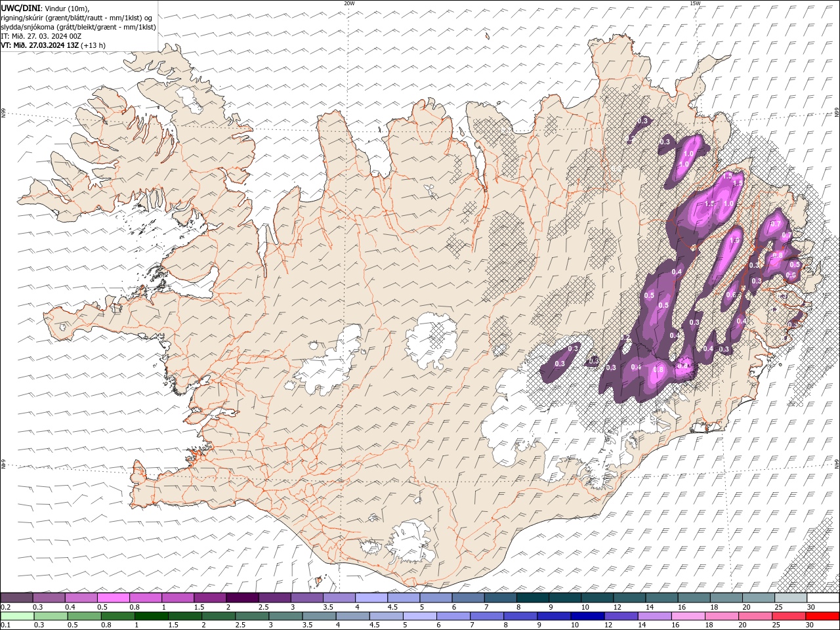Click the pink 0.5 swatch in top legend row
Screen dimensions: 840x630
pyautogui.click(x=113, y=598)
